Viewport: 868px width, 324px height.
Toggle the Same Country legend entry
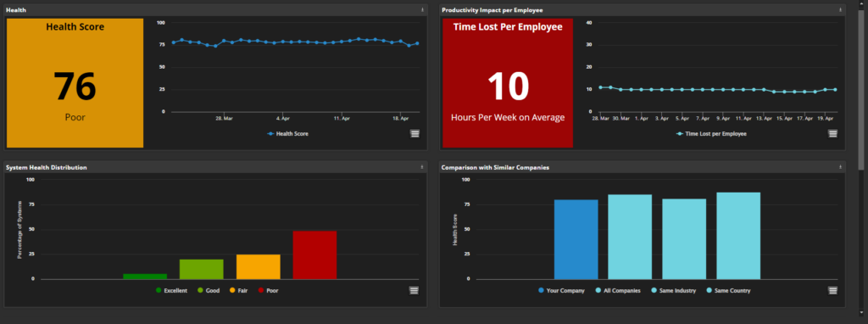pyautogui.click(x=728, y=290)
